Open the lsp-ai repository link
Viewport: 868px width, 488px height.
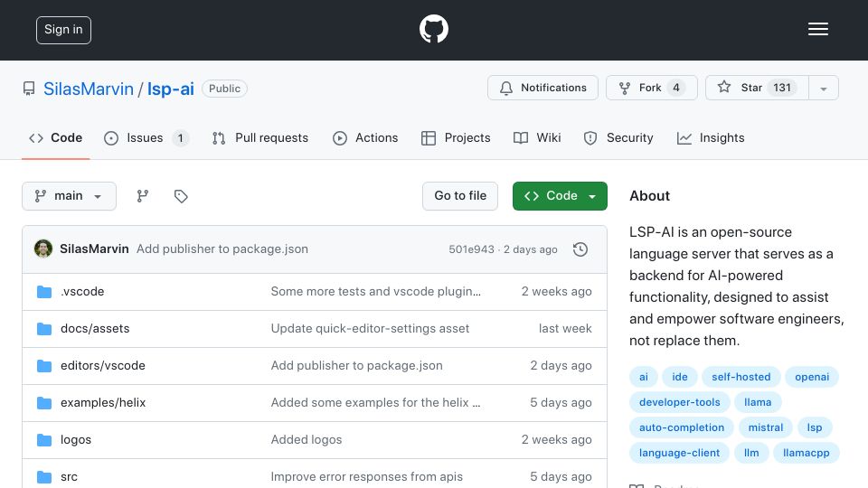pos(171,89)
